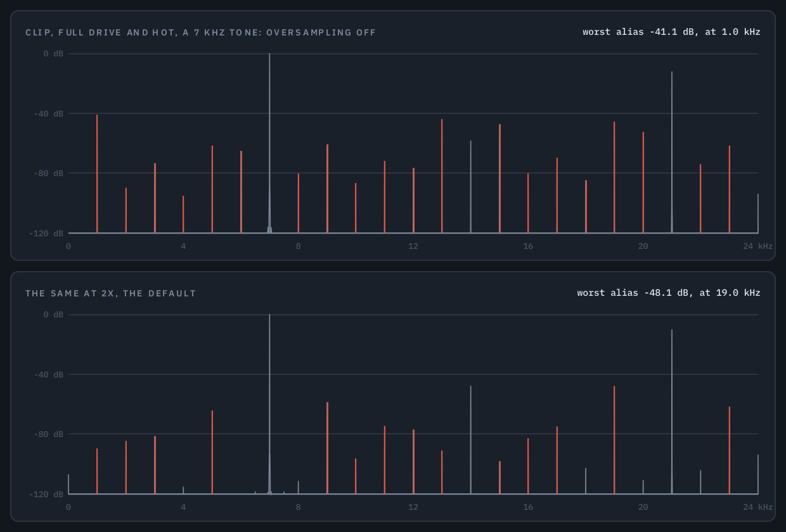Click the readout "worst alias -41.1 dB, at 1.0 kHz"
Image resolution: width=786 pixels, height=532 pixels.
(671, 32)
